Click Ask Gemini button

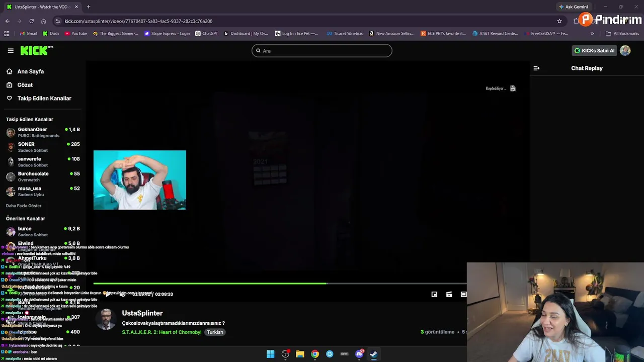click(x=573, y=7)
